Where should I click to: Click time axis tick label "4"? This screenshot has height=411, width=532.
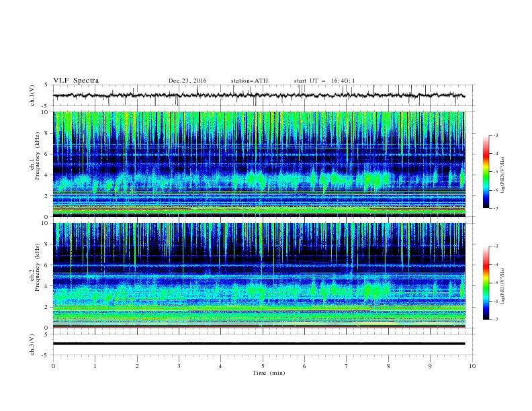[x=220, y=366]
